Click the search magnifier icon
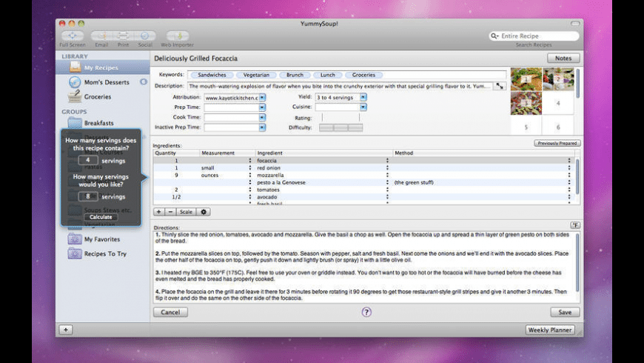Viewport: 644px width, 363px height. [x=494, y=36]
